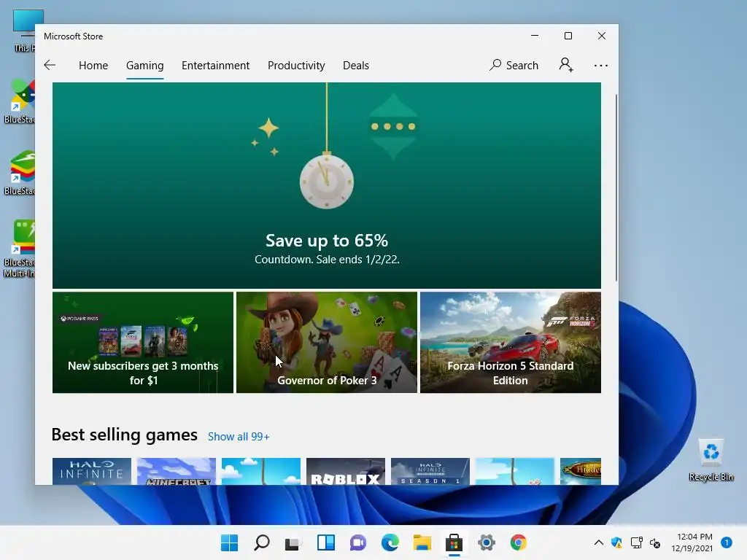
Task: Go back with the Store back arrow
Action: [x=50, y=65]
